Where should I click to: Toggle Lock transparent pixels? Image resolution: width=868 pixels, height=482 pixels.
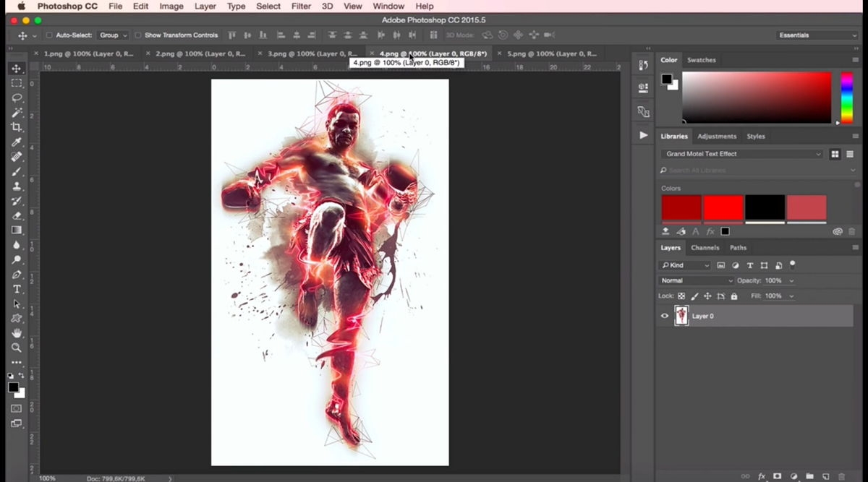click(x=681, y=296)
